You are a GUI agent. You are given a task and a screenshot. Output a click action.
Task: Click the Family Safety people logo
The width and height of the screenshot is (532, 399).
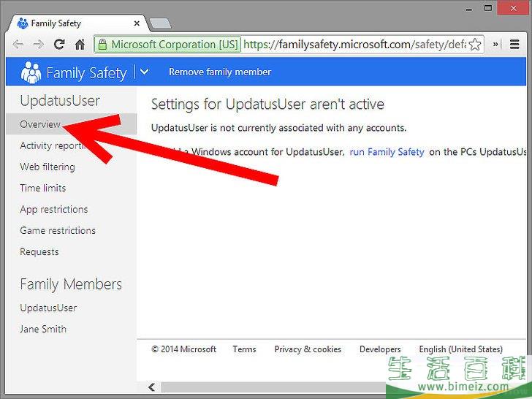tap(31, 72)
